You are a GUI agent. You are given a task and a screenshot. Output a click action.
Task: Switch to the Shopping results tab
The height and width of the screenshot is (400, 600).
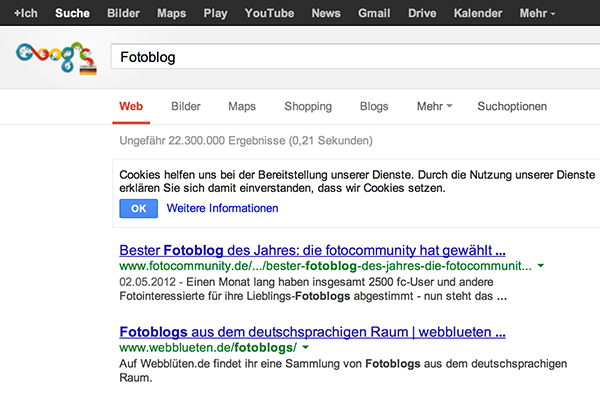(x=308, y=106)
